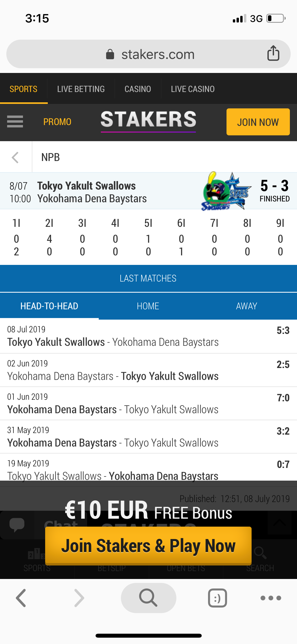Viewport: 297px width, 644px height.
Task: Open the browser more options dots
Action: coord(271,598)
